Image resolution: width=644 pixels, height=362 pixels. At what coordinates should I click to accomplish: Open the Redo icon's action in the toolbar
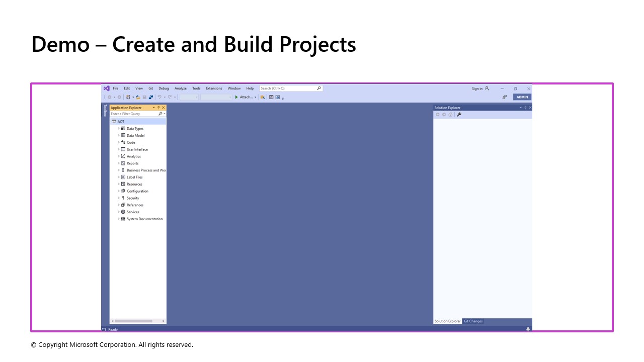(170, 97)
